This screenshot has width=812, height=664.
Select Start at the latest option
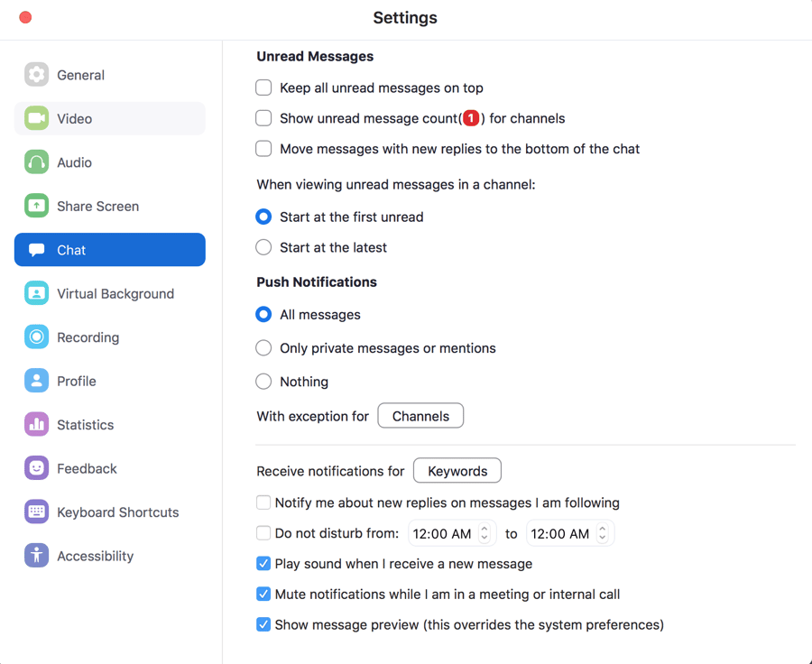click(263, 247)
